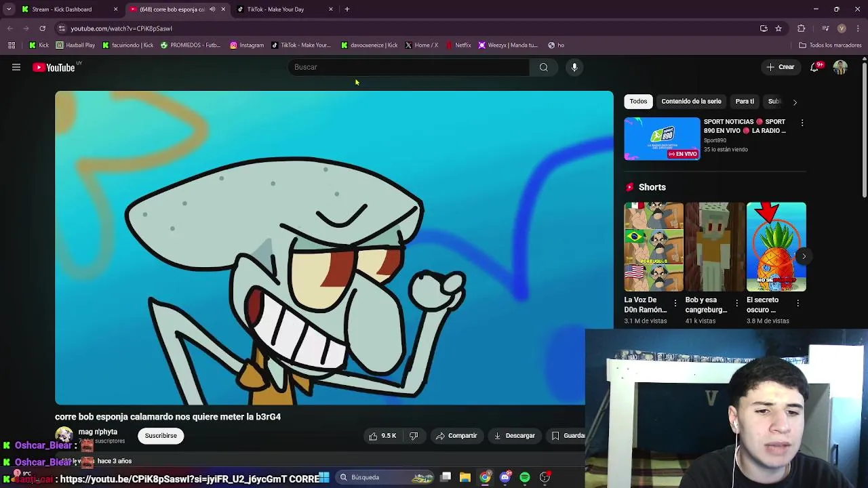Open a new browser tab with plus

(x=347, y=9)
